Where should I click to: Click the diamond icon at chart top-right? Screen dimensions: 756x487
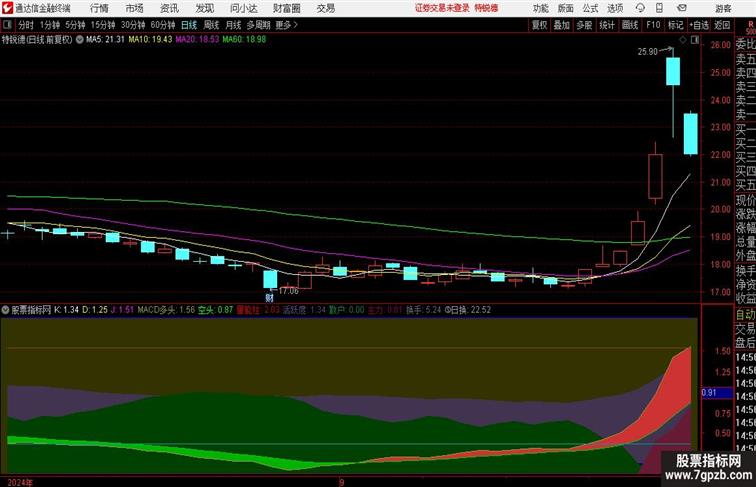(683, 40)
